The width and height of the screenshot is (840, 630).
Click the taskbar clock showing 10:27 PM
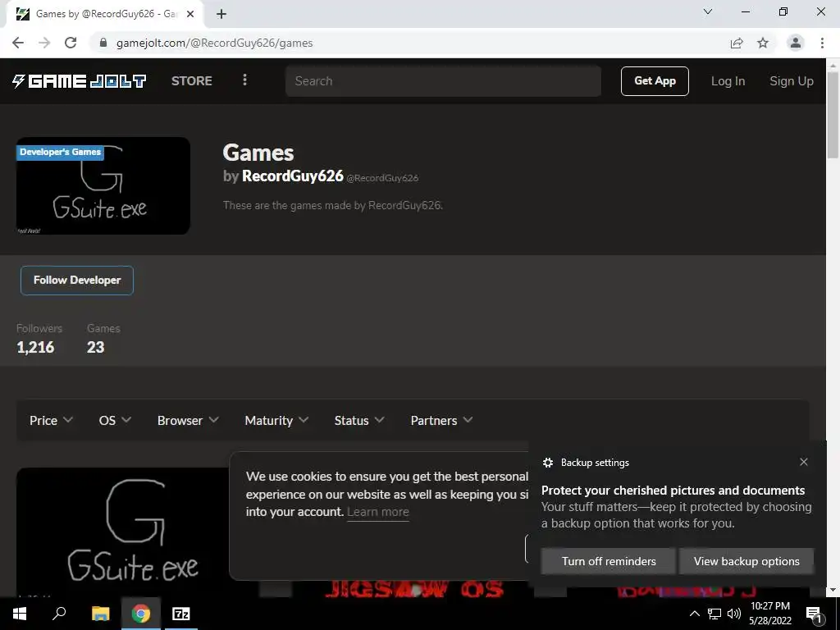pyautogui.click(x=769, y=614)
